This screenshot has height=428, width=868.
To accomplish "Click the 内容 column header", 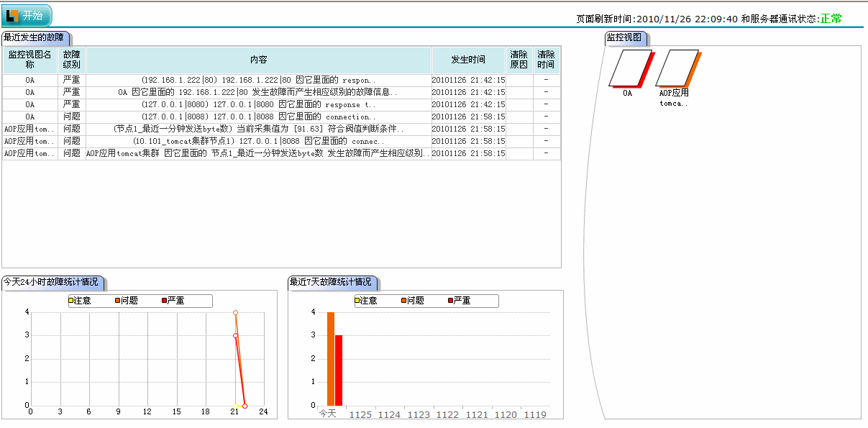I will [259, 60].
